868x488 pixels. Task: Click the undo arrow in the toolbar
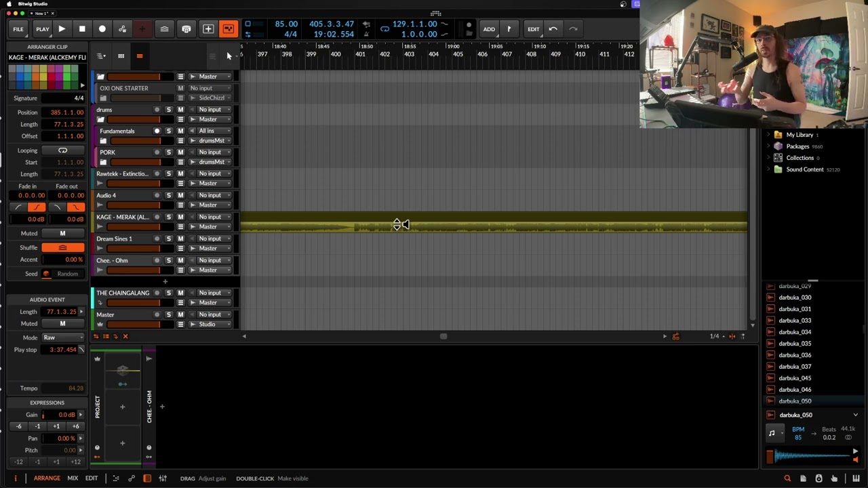coord(553,29)
